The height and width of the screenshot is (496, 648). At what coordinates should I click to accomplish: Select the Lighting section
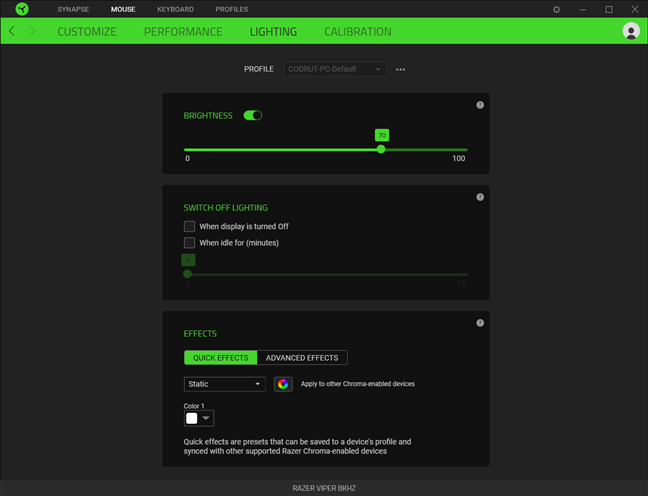point(273,31)
